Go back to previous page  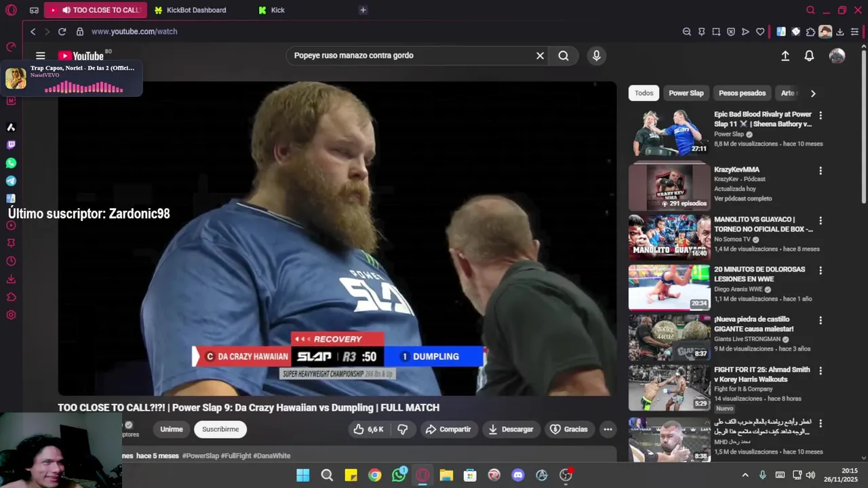(x=33, y=32)
